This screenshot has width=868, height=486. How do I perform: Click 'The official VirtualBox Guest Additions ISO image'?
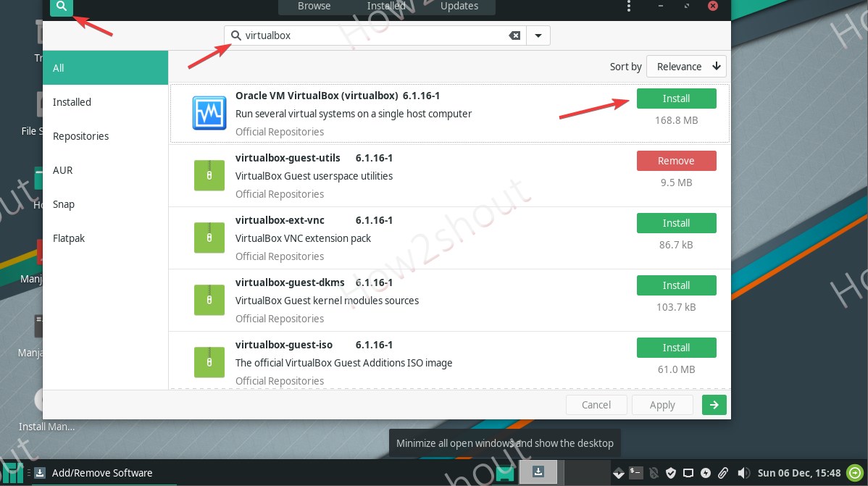tap(343, 363)
